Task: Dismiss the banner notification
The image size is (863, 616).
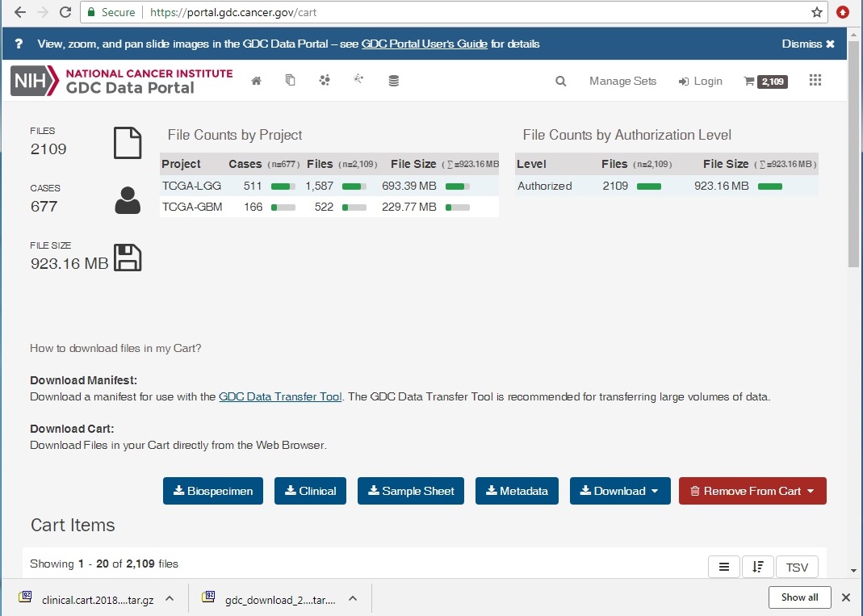Action: point(808,44)
